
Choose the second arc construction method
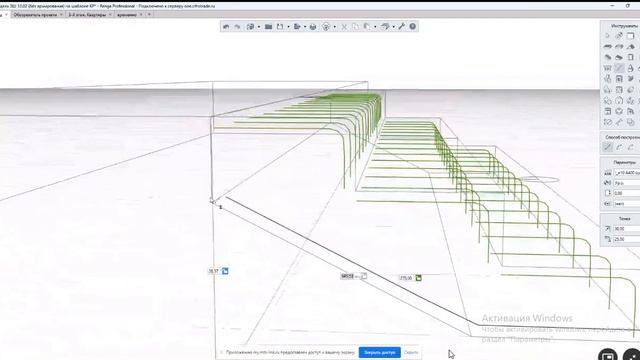click(631, 147)
